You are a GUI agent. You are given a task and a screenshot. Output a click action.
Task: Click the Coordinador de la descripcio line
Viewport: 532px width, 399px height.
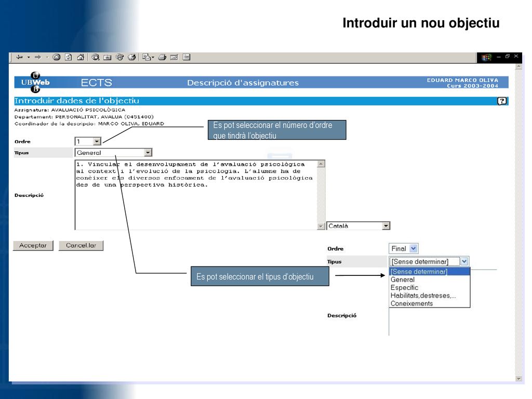(x=89, y=124)
